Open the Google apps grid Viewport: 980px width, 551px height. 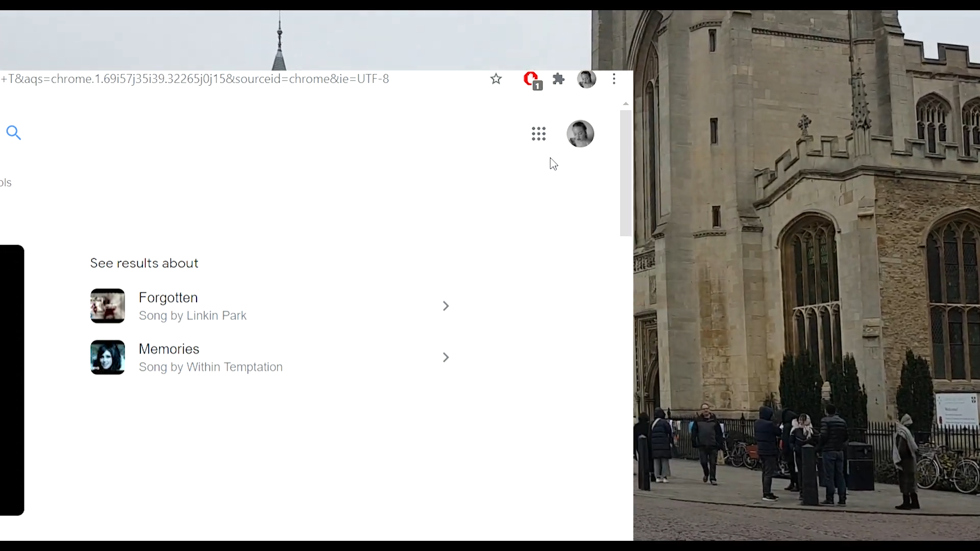pyautogui.click(x=538, y=134)
